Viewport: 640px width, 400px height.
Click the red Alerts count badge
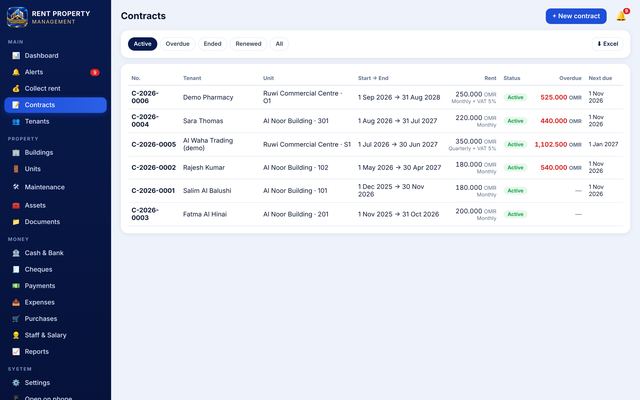(x=95, y=72)
